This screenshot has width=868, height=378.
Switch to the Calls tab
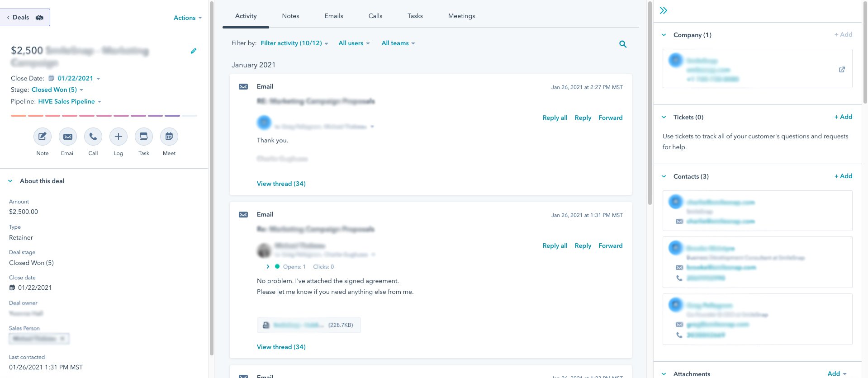coord(375,16)
